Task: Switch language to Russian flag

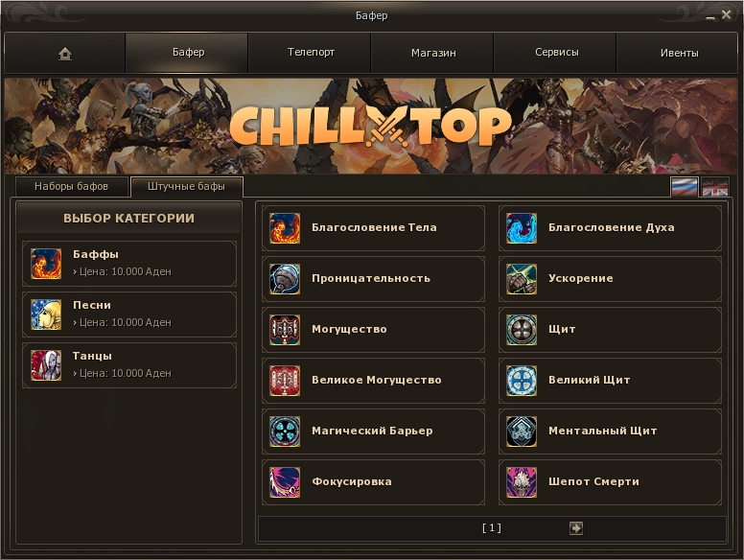Action: click(x=685, y=187)
